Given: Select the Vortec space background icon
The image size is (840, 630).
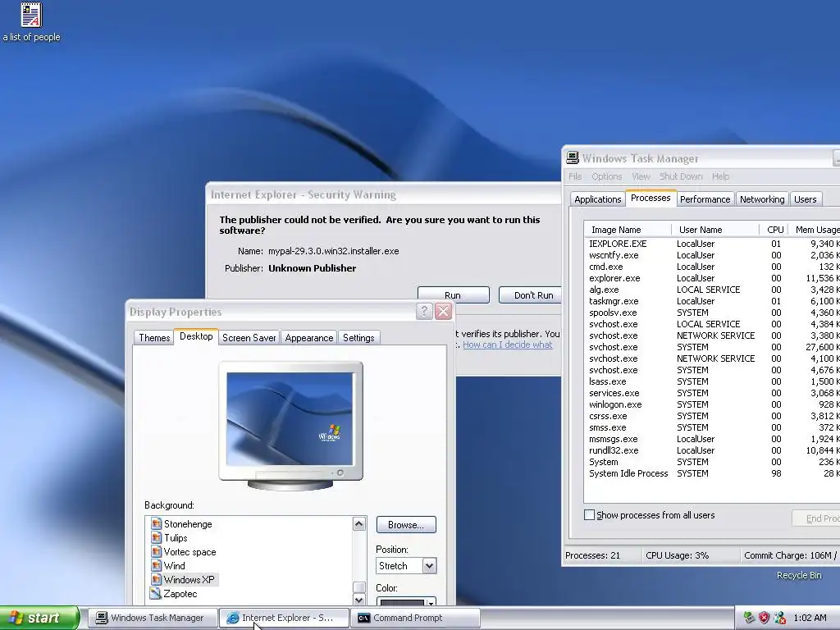Looking at the screenshot, I should point(156,552).
